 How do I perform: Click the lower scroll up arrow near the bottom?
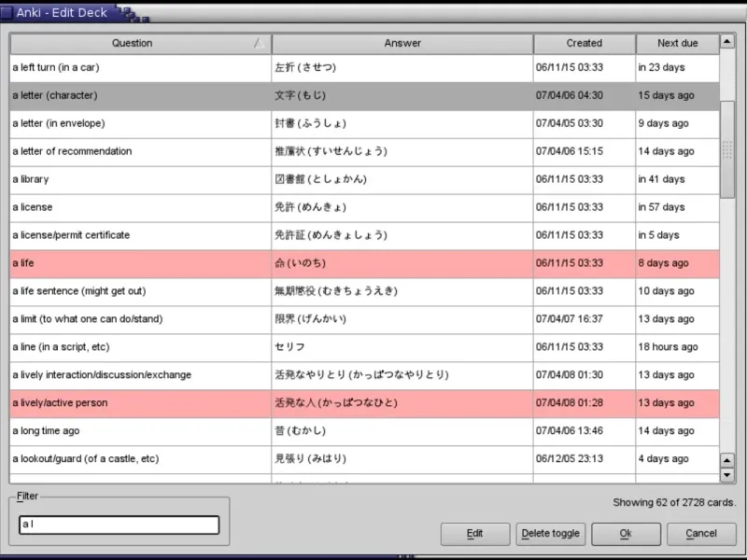(727, 460)
